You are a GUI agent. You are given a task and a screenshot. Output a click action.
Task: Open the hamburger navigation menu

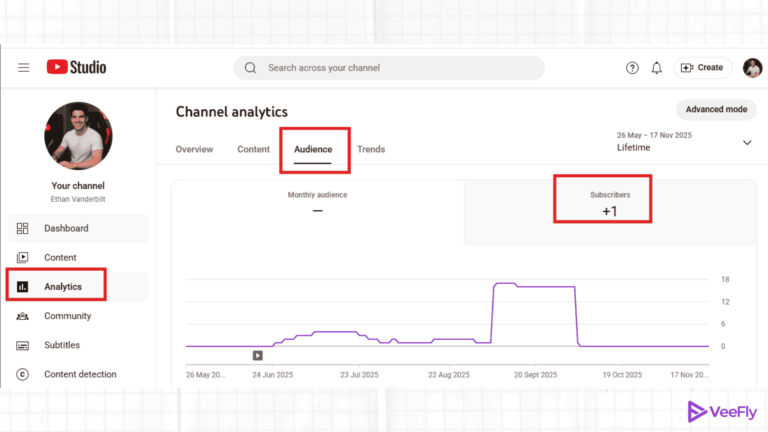[x=24, y=68]
